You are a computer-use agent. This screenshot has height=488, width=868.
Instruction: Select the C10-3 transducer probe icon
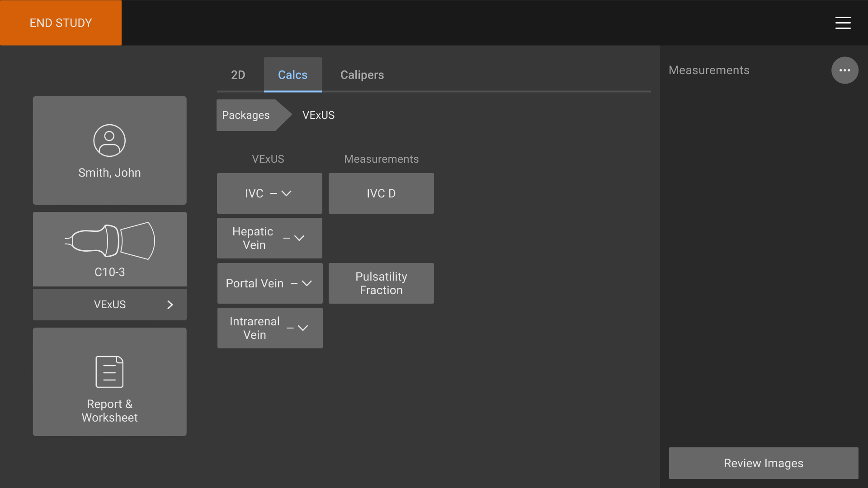pyautogui.click(x=109, y=241)
